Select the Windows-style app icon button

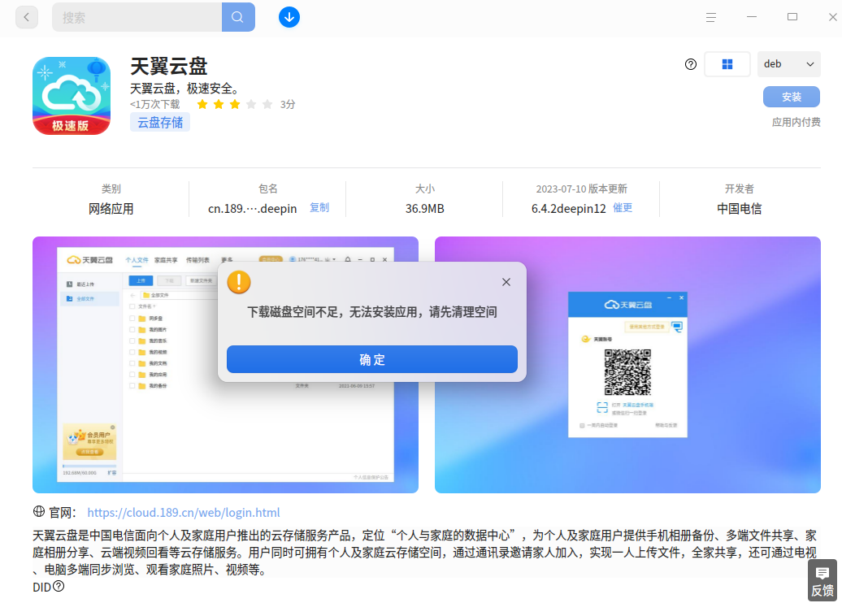(x=727, y=64)
